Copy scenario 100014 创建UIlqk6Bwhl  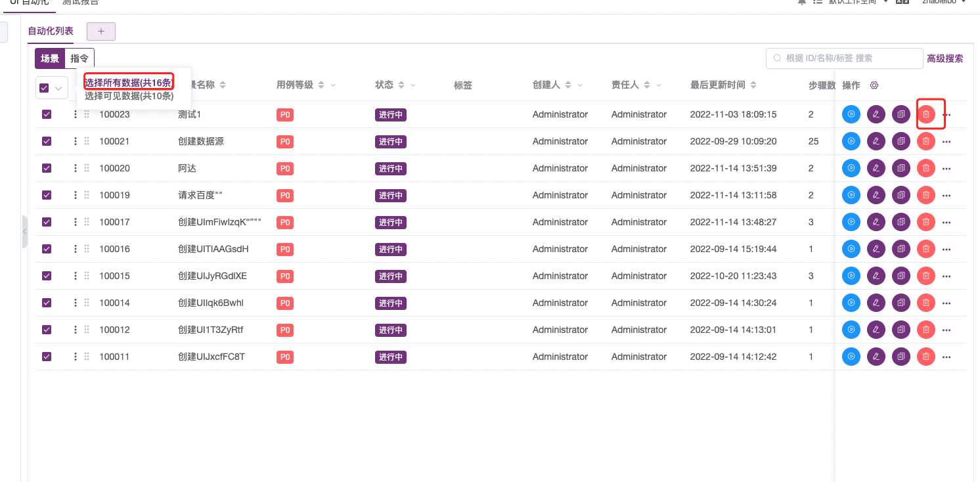pyautogui.click(x=901, y=303)
